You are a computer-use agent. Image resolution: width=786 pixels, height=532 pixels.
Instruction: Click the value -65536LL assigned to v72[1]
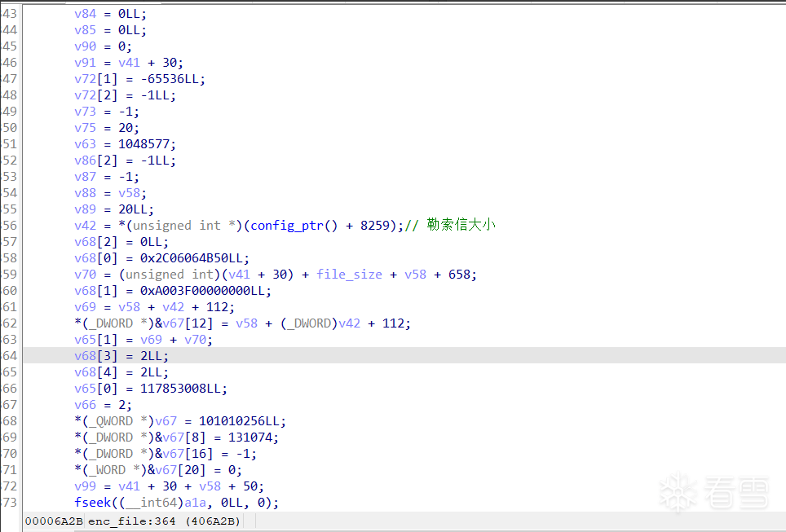click(x=170, y=79)
